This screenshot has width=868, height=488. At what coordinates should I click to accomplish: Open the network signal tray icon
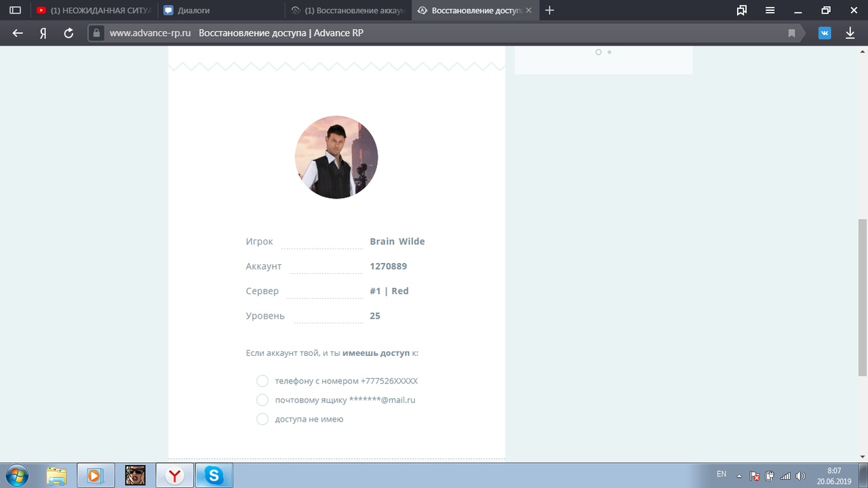[785, 476]
